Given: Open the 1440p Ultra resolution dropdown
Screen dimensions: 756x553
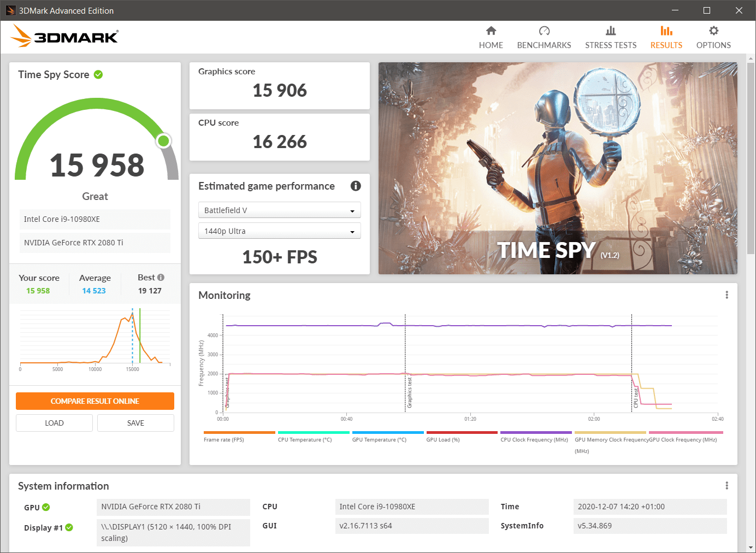Looking at the screenshot, I should (x=279, y=231).
